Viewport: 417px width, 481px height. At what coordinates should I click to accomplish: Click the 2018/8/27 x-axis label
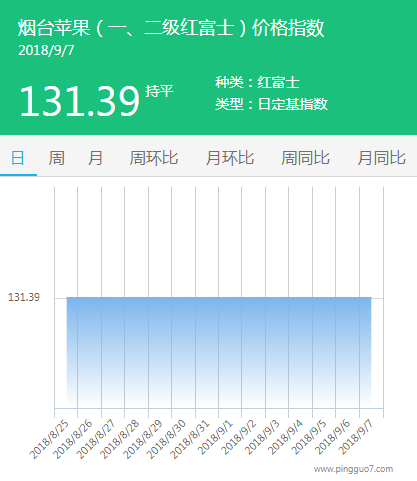pos(96,439)
